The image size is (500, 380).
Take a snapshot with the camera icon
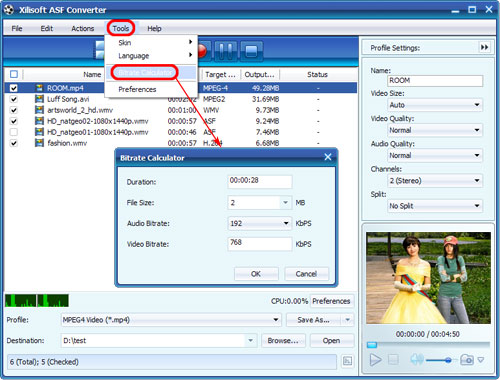467,360
